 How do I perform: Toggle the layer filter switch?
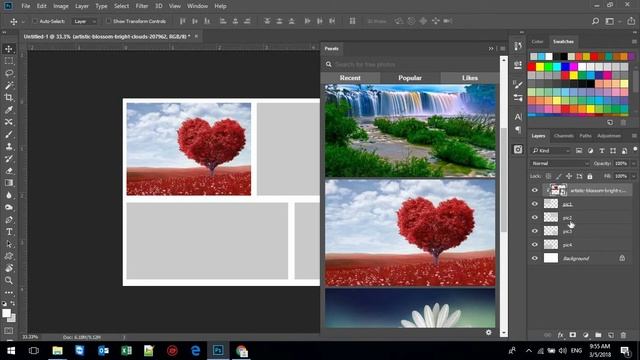[x=635, y=150]
